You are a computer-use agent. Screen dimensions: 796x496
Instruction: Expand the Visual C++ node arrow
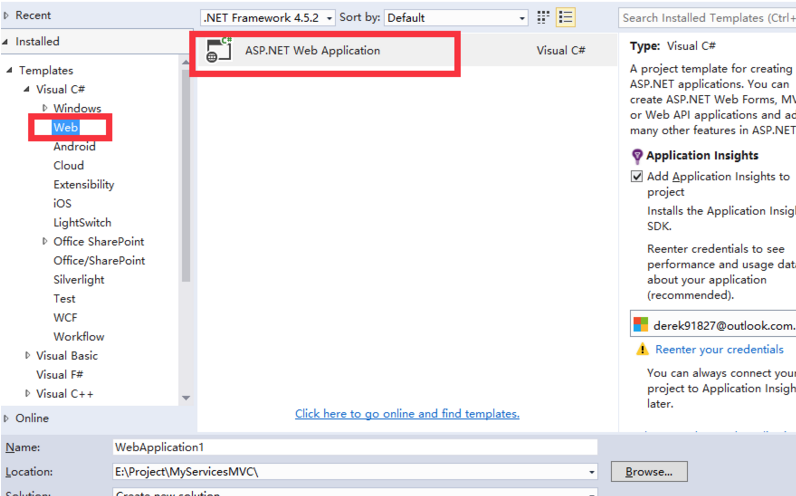pyautogui.click(x=27, y=393)
